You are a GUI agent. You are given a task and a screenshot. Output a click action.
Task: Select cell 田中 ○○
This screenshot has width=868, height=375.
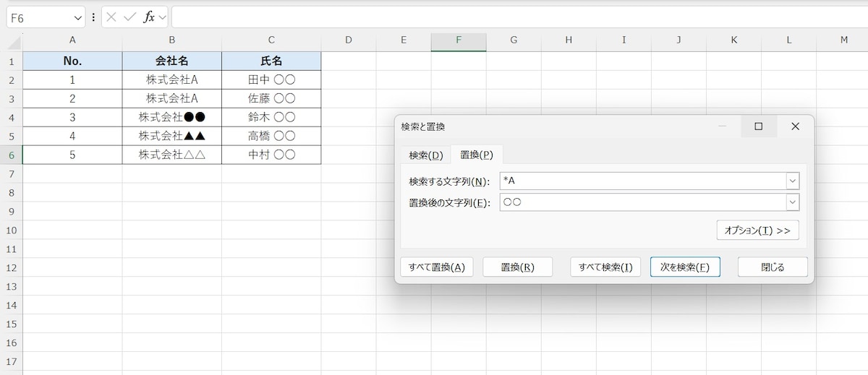tap(271, 79)
